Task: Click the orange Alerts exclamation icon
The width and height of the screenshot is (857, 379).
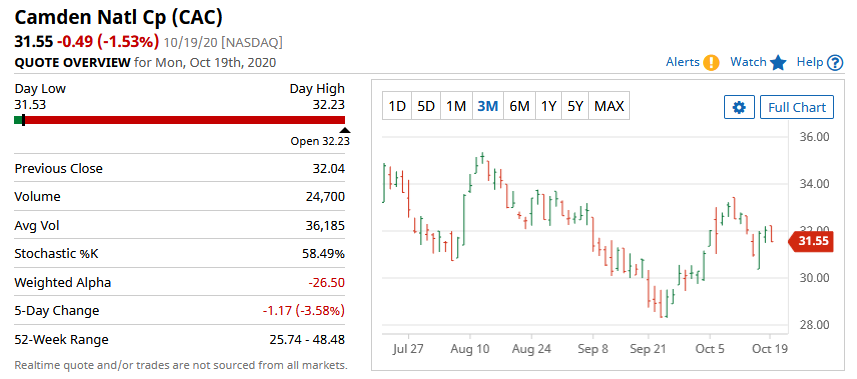Action: [x=711, y=62]
